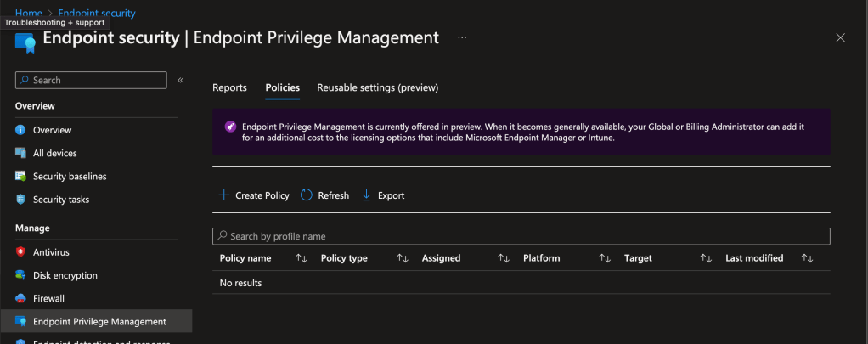Open the more options ellipsis by title

462,38
